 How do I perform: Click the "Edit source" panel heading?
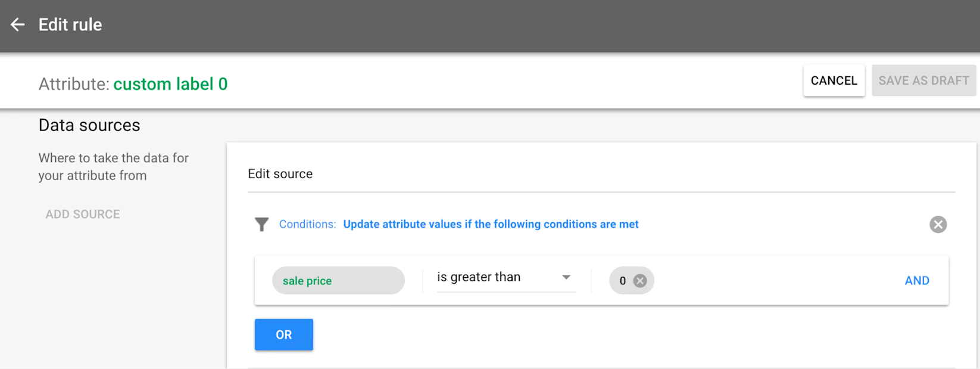(x=280, y=174)
